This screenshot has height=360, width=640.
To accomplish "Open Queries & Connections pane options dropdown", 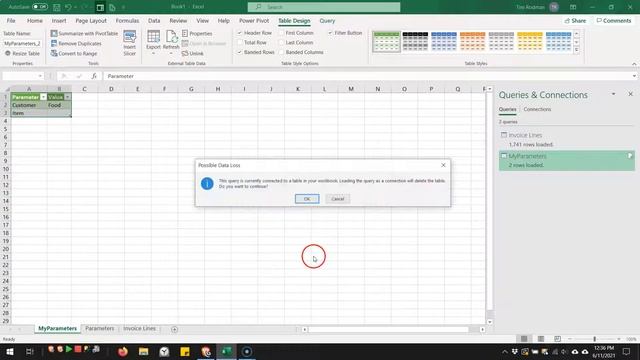I will click(613, 94).
